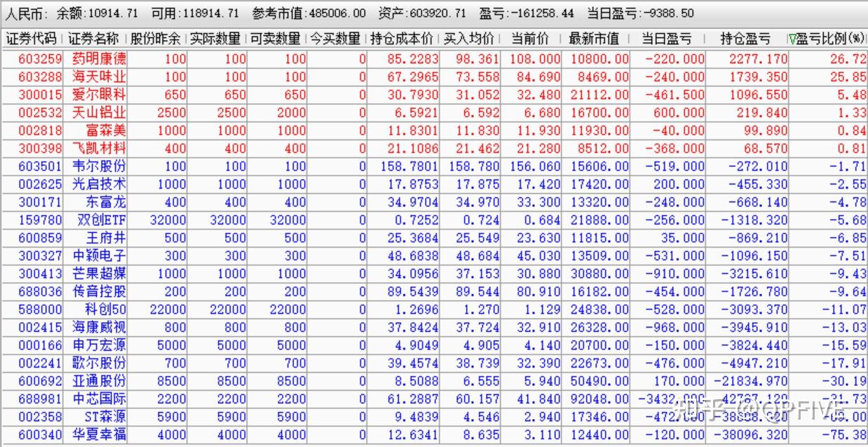The width and height of the screenshot is (868, 447).
Task: Select the 华夏幸福 stock name
Action: tap(99, 434)
